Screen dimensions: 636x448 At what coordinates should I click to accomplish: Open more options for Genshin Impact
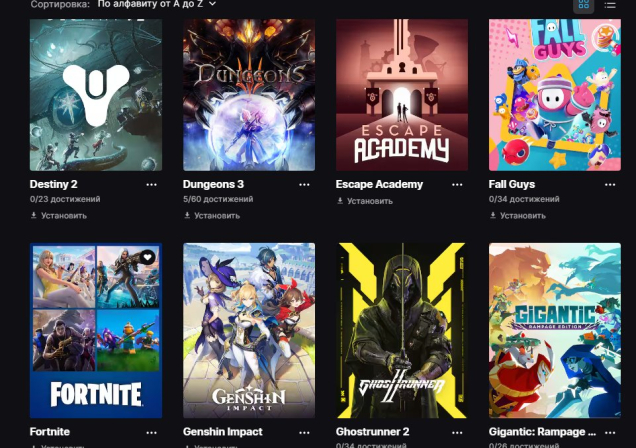(304, 433)
